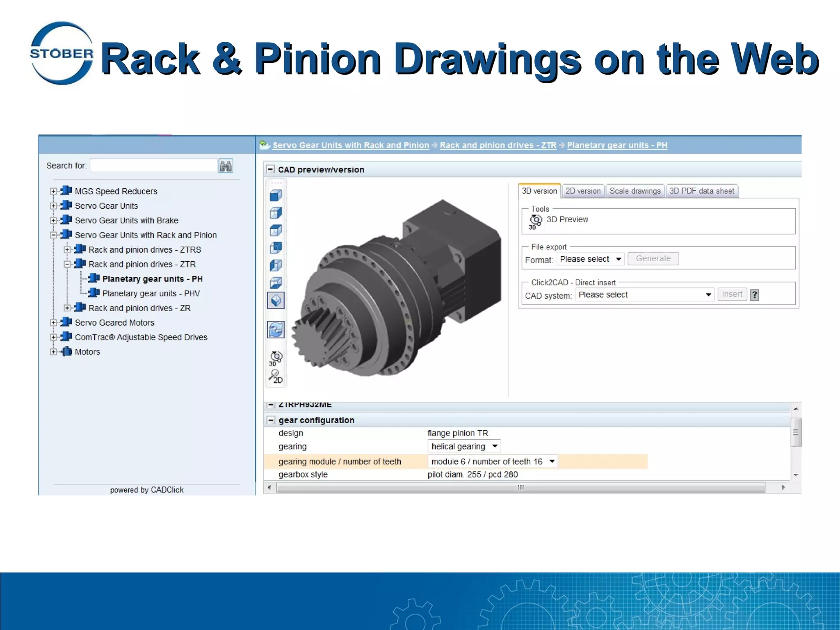Click the Rack and pinion drives - ZR icon
Image resolution: width=840 pixels, height=630 pixels.
coord(80,308)
